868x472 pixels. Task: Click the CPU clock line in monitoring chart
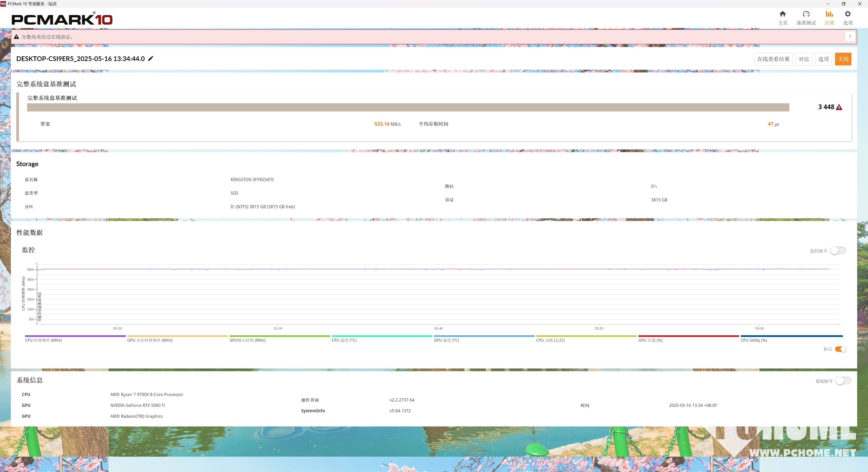433,269
